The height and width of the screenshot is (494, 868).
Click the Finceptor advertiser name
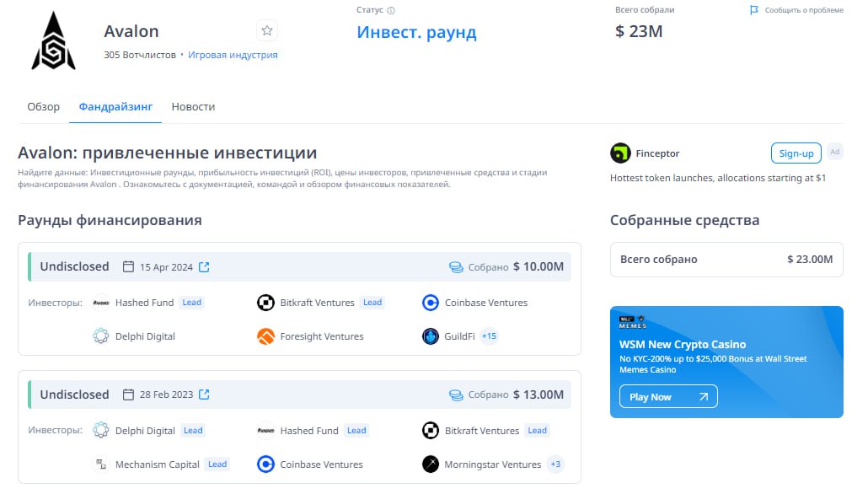coord(657,153)
